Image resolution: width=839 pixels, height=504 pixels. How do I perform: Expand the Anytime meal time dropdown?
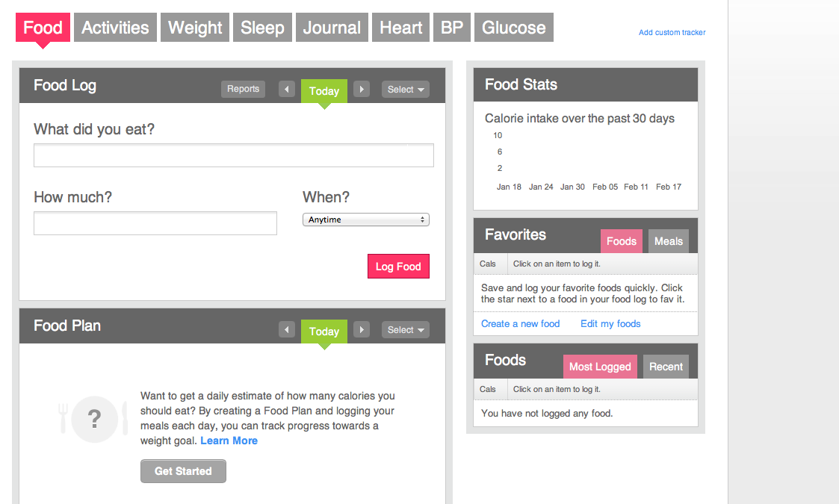[x=366, y=220]
